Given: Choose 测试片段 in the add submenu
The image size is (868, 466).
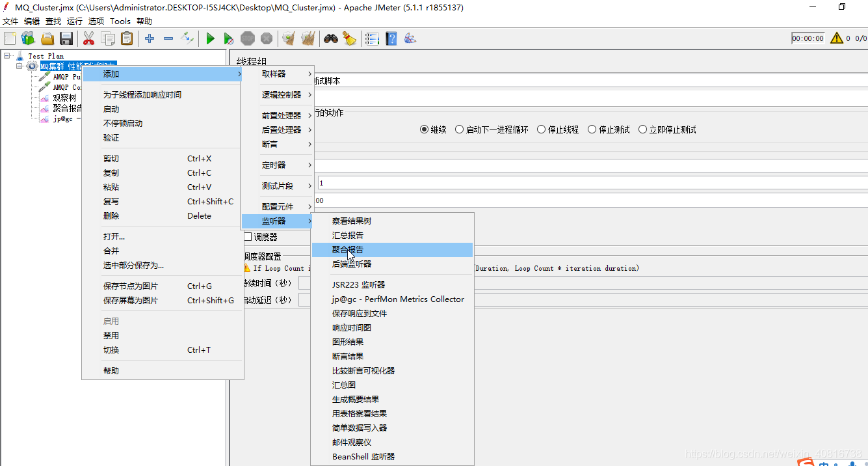Looking at the screenshot, I should (x=278, y=185).
